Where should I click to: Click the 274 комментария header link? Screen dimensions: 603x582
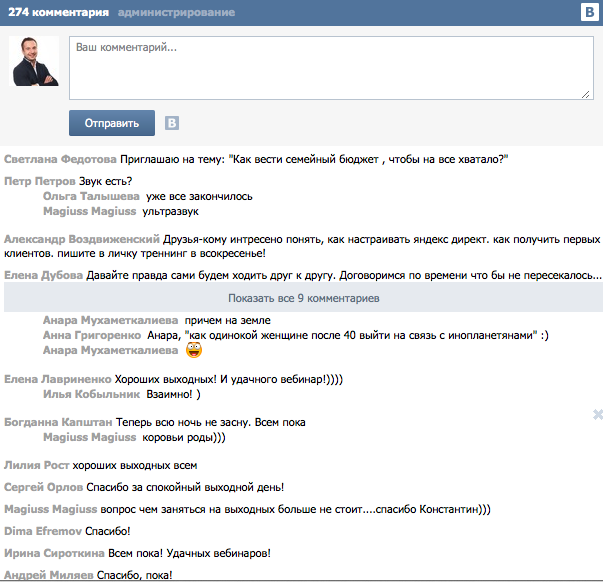point(58,12)
